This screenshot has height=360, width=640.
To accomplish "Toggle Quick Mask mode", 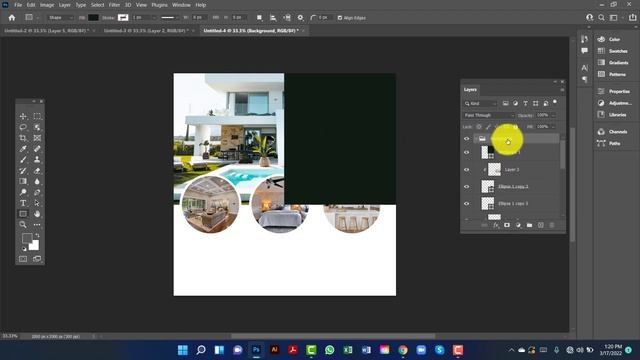I will point(23,259).
